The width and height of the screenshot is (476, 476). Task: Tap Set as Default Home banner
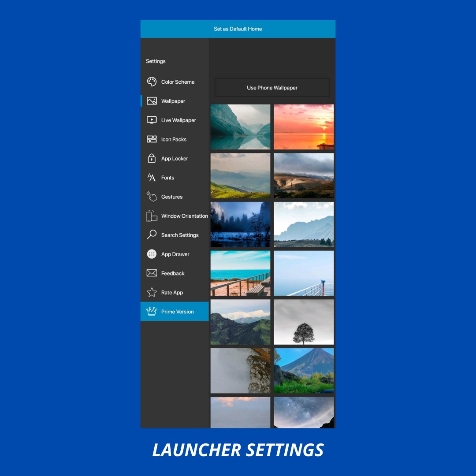pyautogui.click(x=238, y=29)
